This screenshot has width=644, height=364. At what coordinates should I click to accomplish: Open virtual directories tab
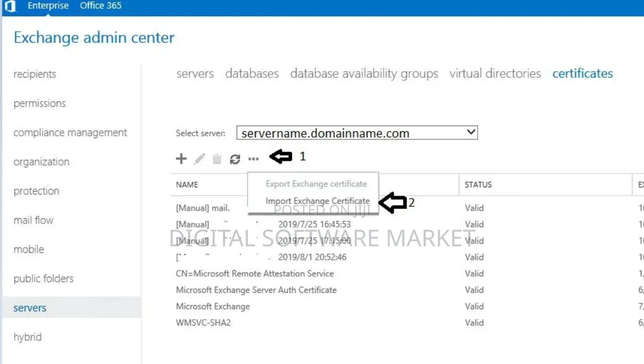[x=495, y=74]
